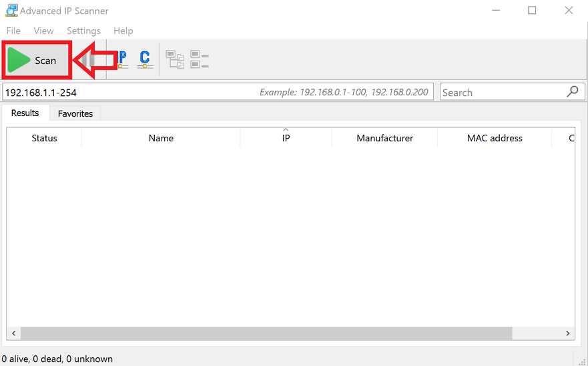588x366 pixels.
Task: Focus the Search text box
Action: [x=501, y=92]
